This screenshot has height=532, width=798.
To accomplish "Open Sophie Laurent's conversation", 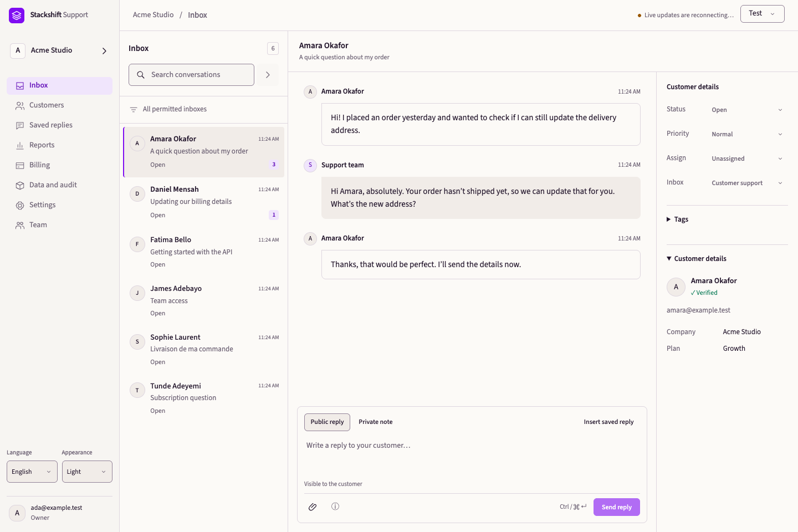I will (204, 350).
